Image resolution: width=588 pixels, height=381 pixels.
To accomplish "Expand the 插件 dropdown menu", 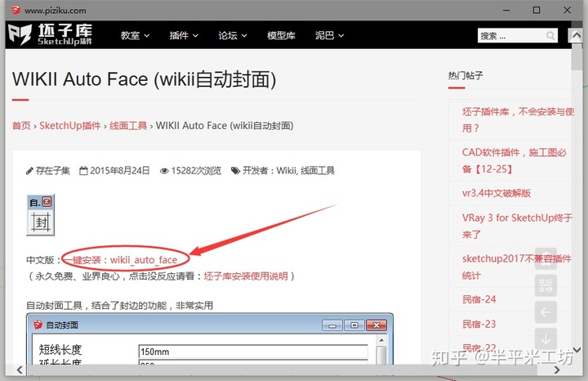I will point(184,36).
